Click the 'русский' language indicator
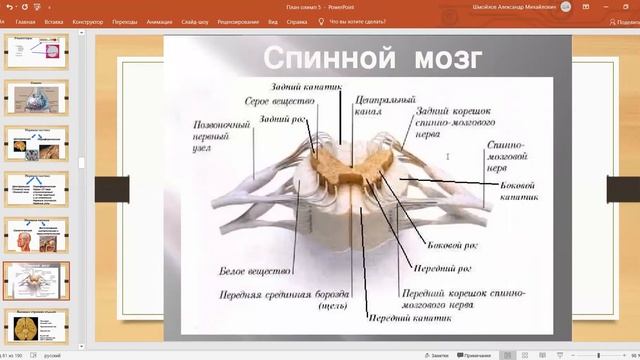 [x=52, y=356]
